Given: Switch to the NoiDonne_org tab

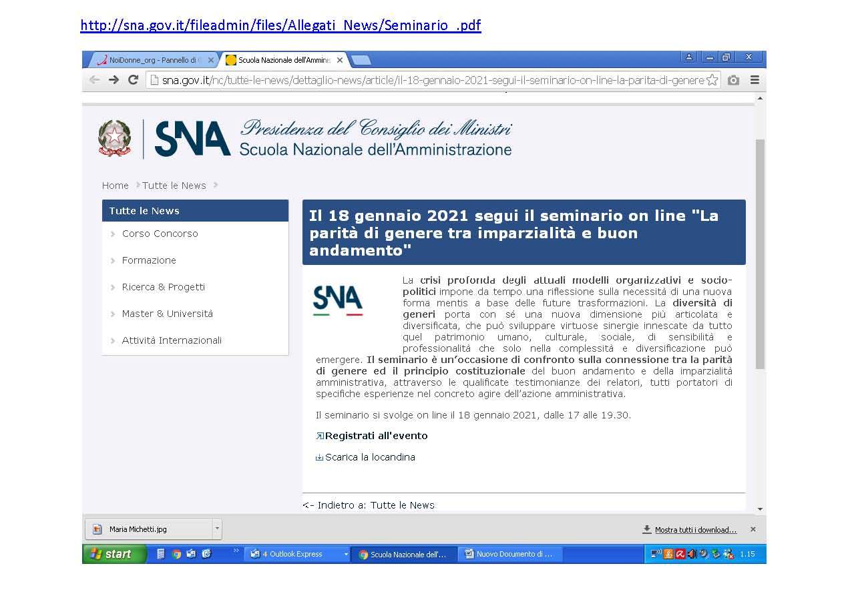Looking at the screenshot, I should [x=153, y=60].
